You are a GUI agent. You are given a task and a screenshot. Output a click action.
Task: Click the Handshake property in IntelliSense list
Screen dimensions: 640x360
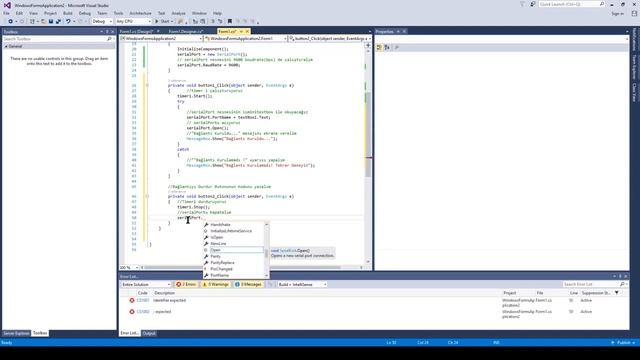(x=220, y=224)
